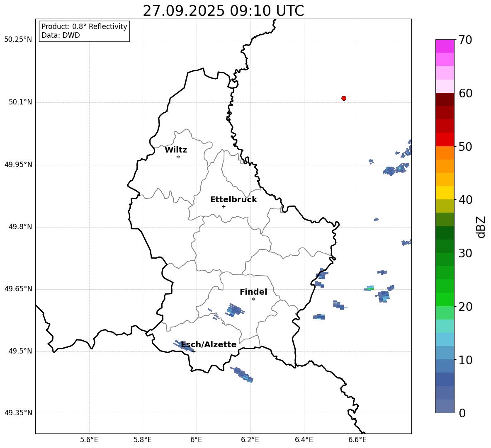Click the Wiltz city label
491x448 pixels.
click(176, 150)
